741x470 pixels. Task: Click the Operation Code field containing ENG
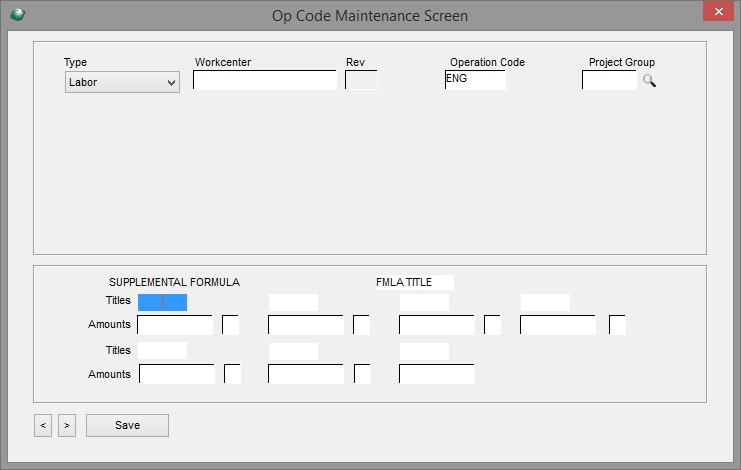(475, 80)
